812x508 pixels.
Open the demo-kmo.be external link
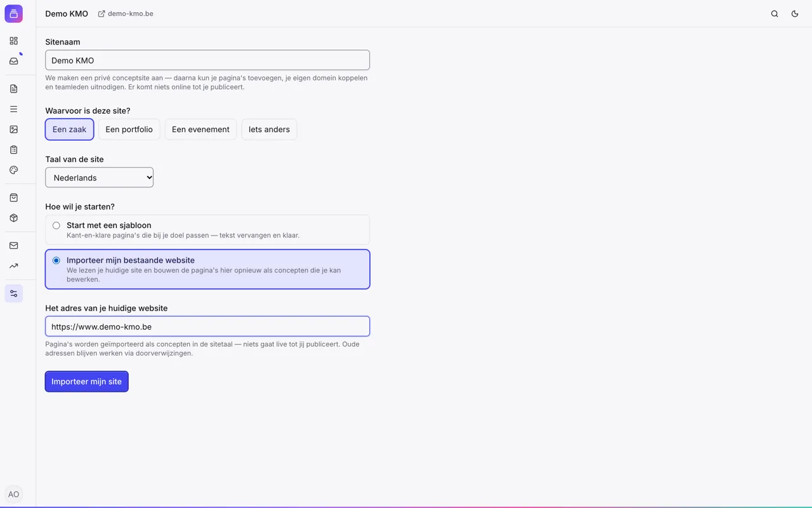[x=126, y=13]
